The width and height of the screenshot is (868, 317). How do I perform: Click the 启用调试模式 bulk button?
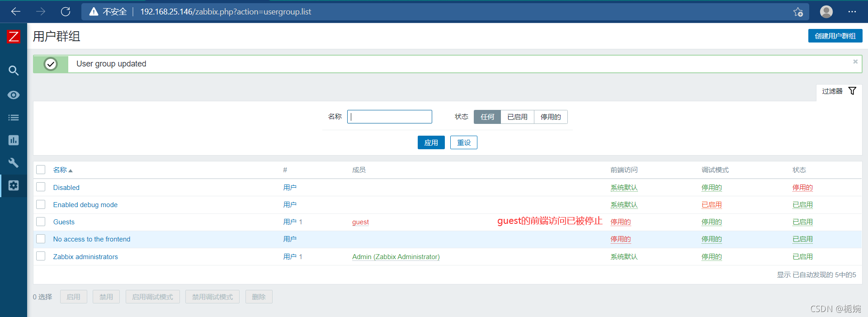[x=152, y=297]
